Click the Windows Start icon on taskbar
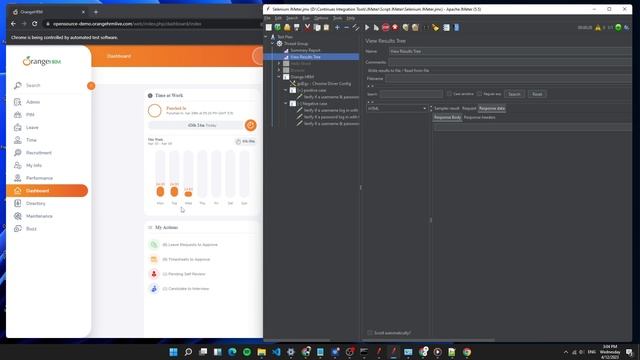The image size is (640, 360). (x=173, y=352)
